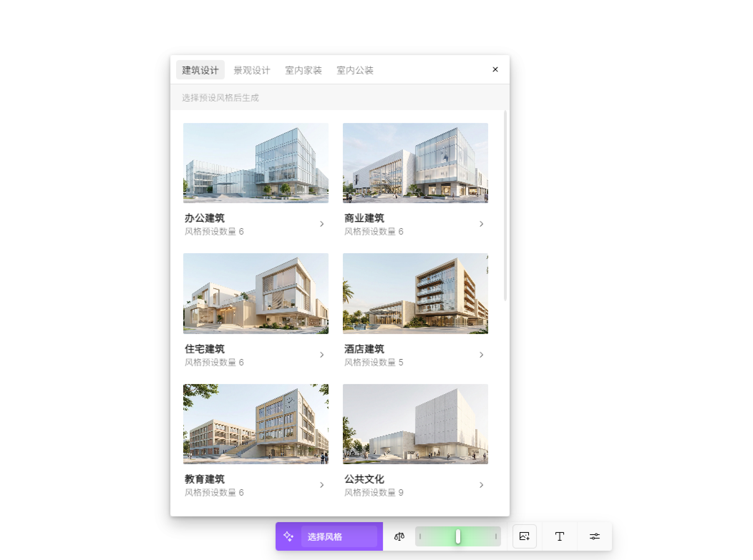Switch to the 室内家装 tab
The image size is (753, 560).
pos(303,70)
